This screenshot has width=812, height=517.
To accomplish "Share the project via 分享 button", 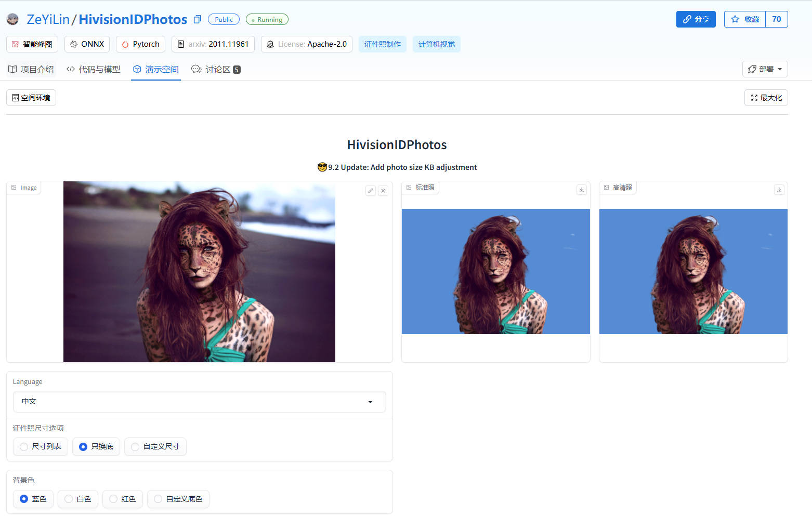I will point(696,19).
